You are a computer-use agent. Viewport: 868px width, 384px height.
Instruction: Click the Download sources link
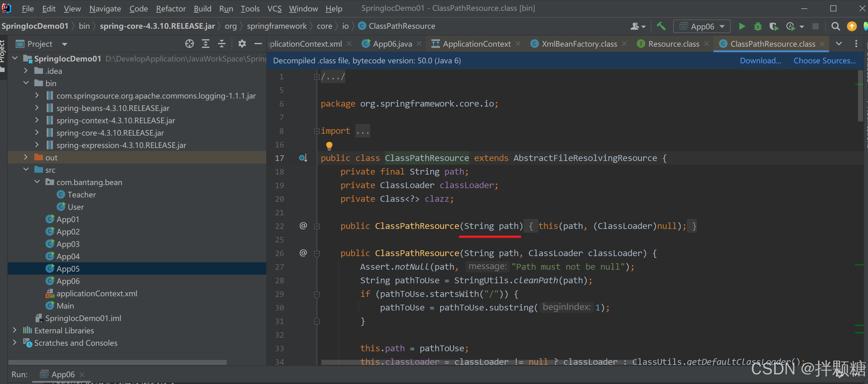coord(760,61)
